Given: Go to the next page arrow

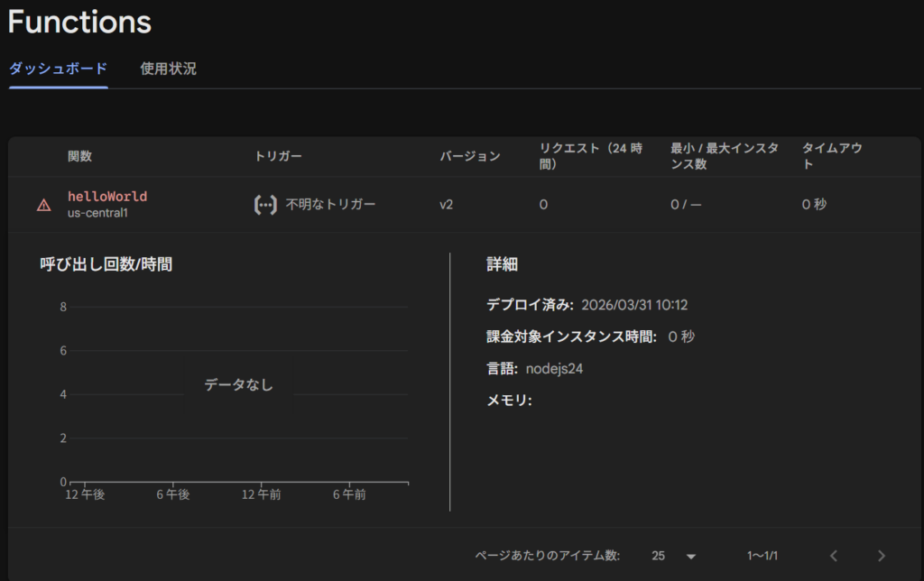Looking at the screenshot, I should click(x=882, y=556).
